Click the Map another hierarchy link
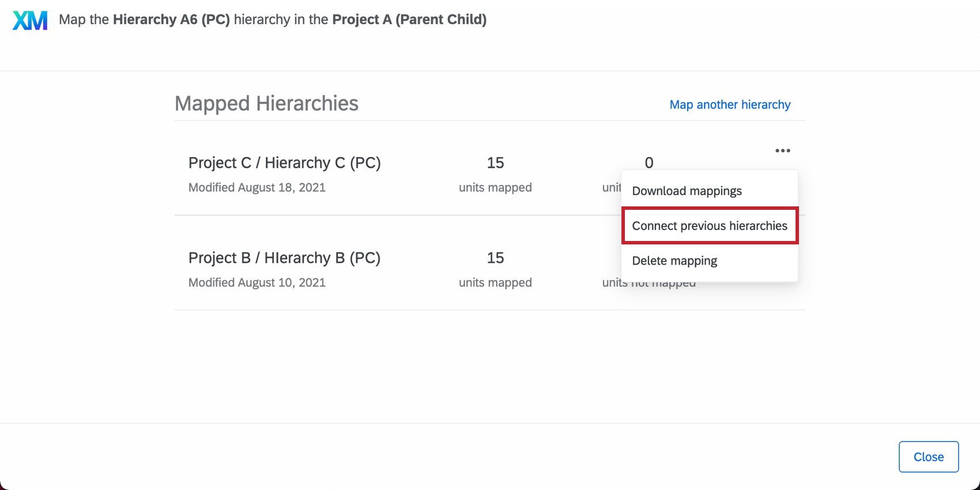 (x=730, y=104)
